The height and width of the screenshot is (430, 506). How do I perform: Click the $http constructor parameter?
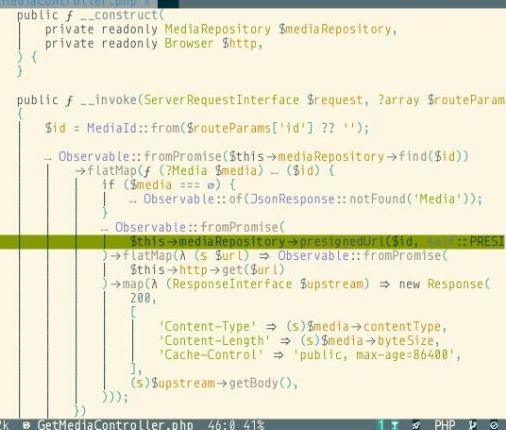240,44
